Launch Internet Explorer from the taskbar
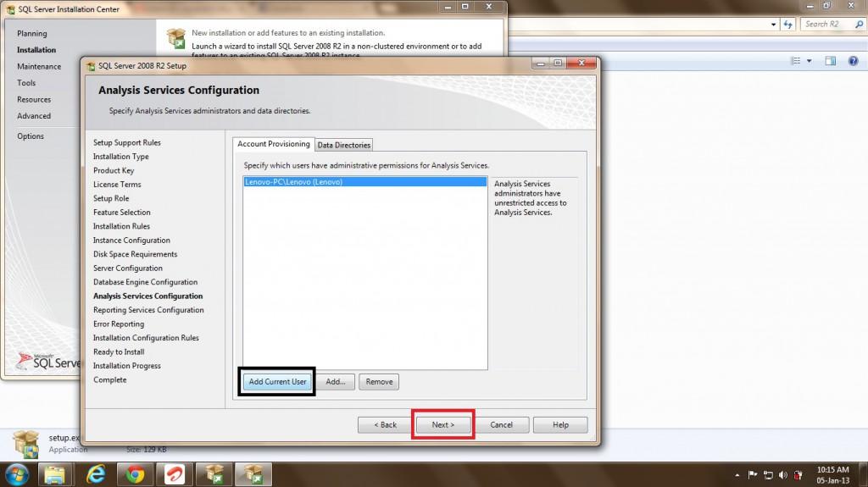The height and width of the screenshot is (487, 868). (x=95, y=475)
